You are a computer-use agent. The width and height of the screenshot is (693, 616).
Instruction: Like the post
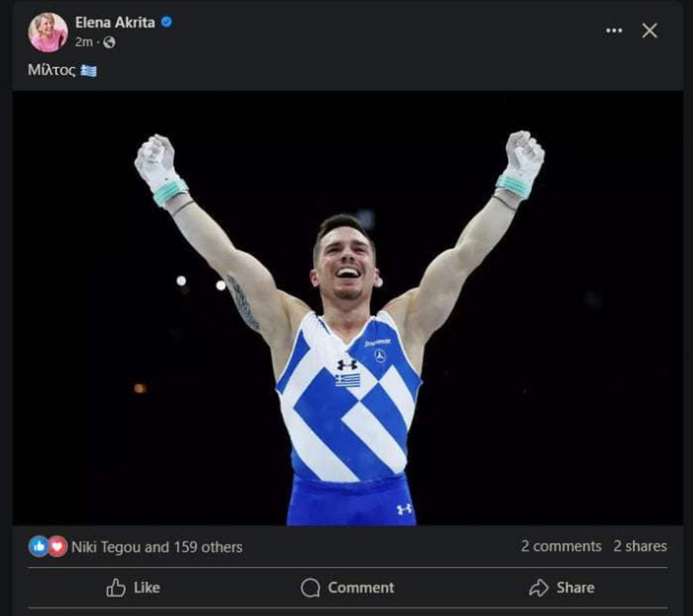[133, 588]
